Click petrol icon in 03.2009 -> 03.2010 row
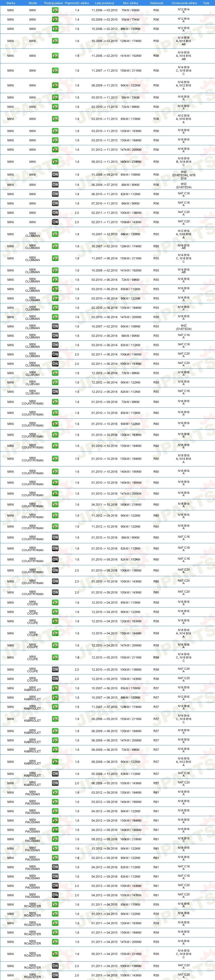 pyautogui.click(x=55, y=19)
